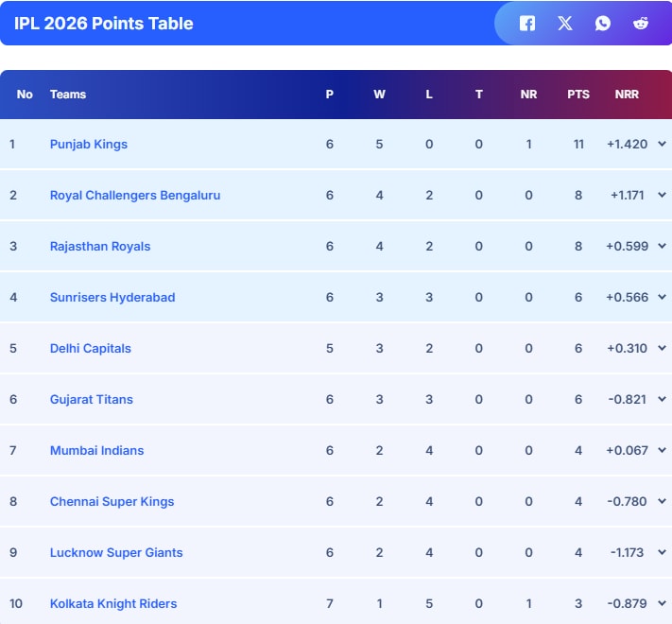Share points table on Facebook

(527, 24)
